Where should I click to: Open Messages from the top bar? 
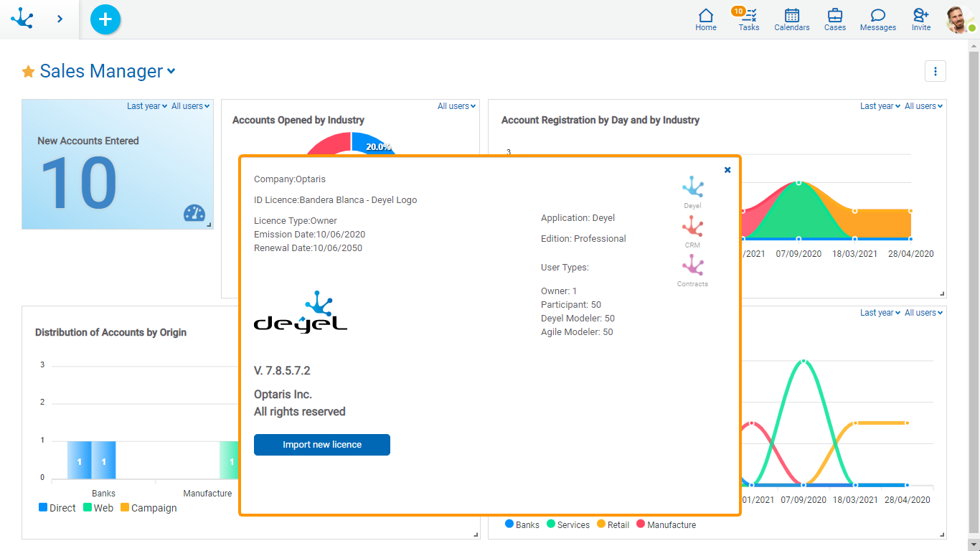coord(877,19)
